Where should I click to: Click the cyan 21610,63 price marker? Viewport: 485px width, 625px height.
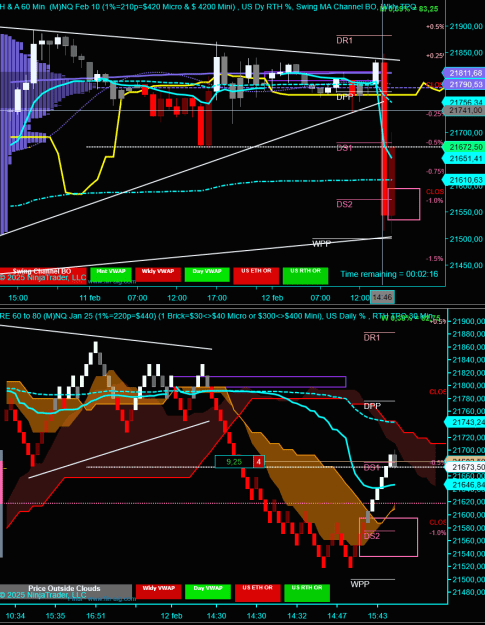(x=464, y=180)
